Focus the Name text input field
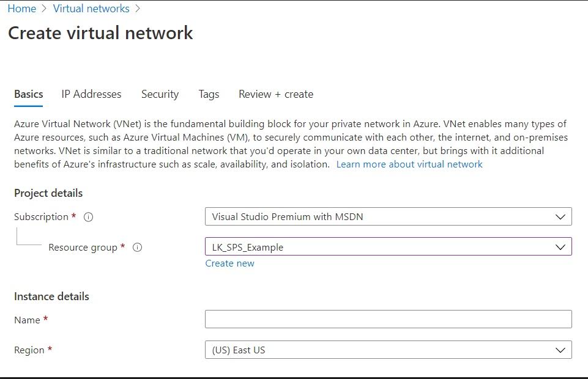588x379 pixels. point(388,319)
